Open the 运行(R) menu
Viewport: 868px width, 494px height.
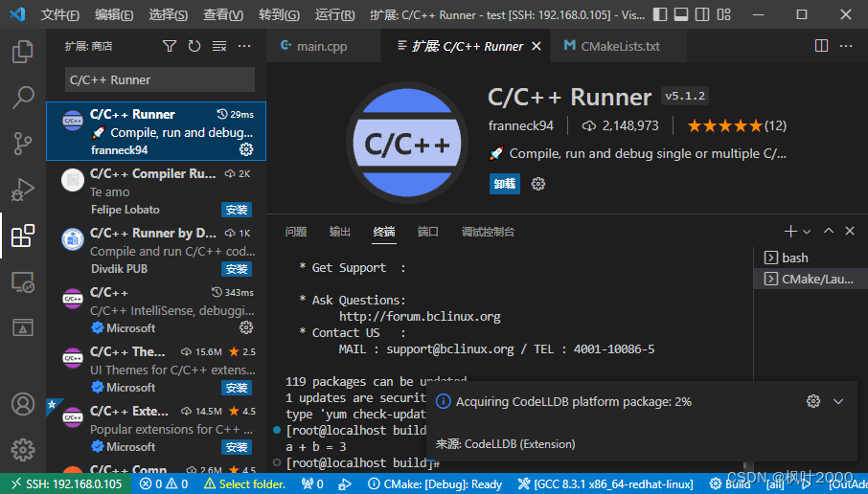pyautogui.click(x=335, y=15)
